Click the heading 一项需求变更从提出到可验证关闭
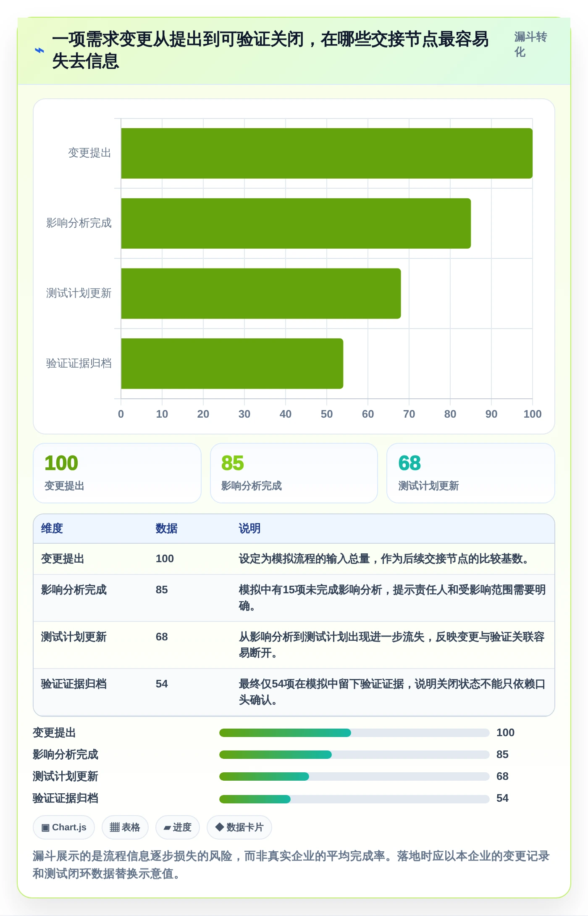Image resolution: width=588 pixels, height=916 pixels. 270,50
